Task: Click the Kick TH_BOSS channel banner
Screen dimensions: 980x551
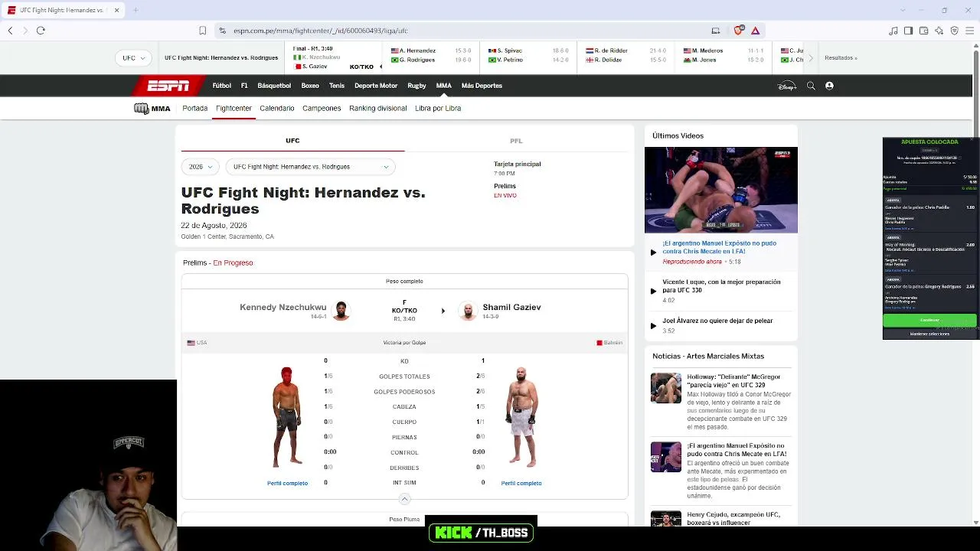Action: click(x=482, y=533)
